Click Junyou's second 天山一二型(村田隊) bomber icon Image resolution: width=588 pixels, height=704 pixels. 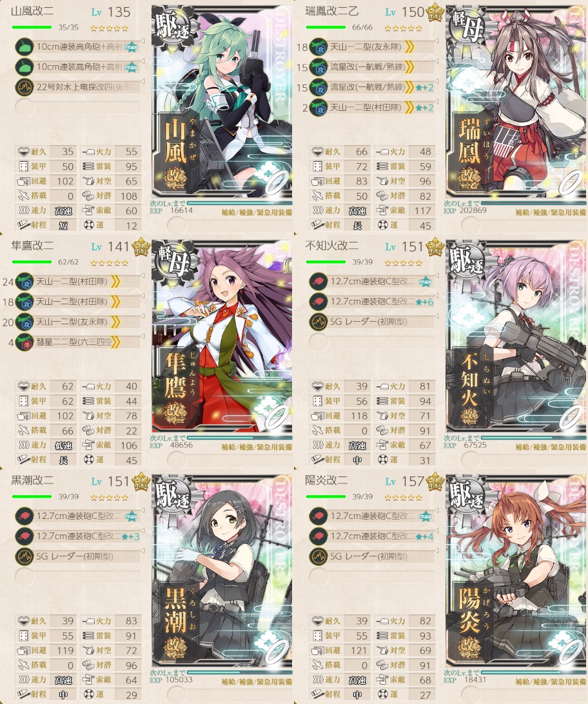pos(24,302)
